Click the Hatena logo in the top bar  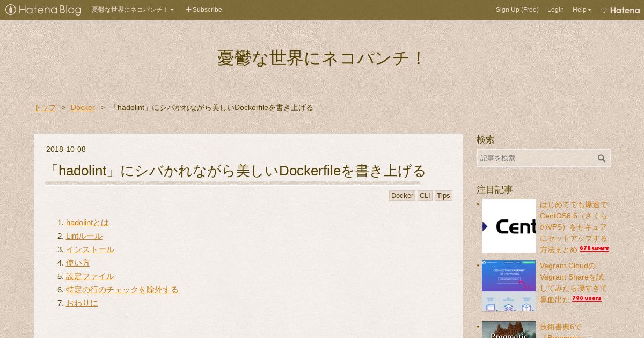click(x=620, y=10)
